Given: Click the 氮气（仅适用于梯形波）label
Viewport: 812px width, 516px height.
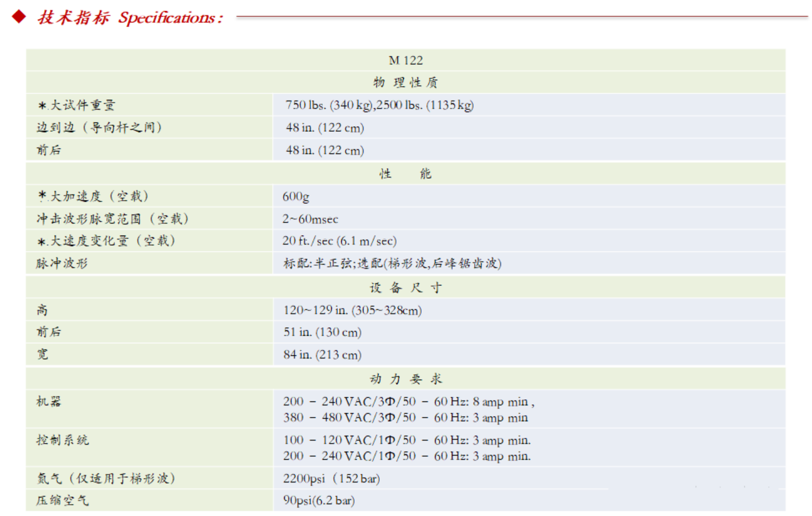Looking at the screenshot, I should click(106, 479).
